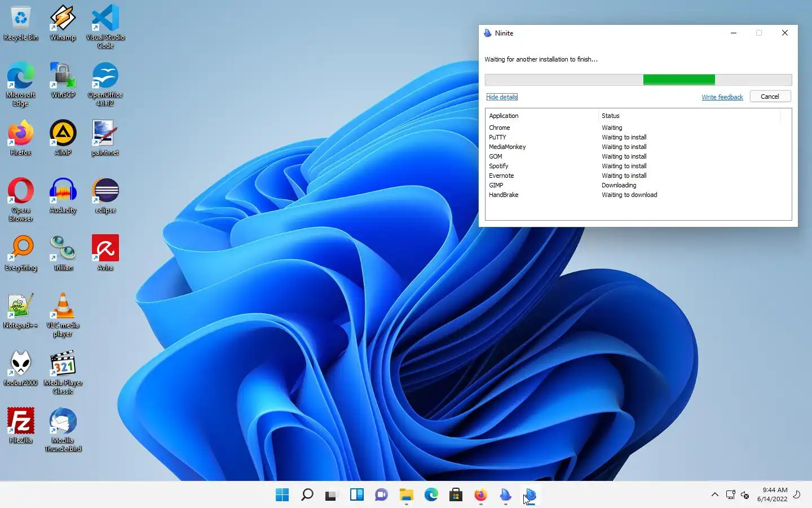Screen dimensions: 812x508
Task: Launch Microsoft Edge from the taskbar
Action: (431, 495)
